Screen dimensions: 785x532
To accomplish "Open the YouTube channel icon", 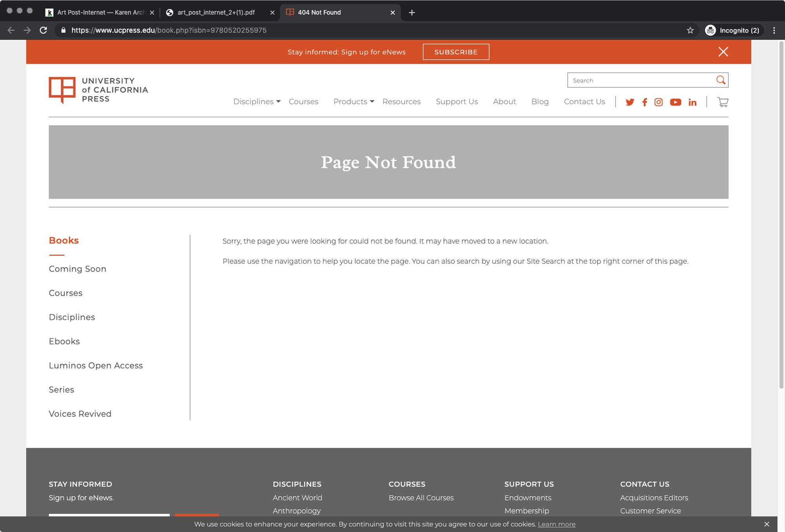I will pos(675,102).
